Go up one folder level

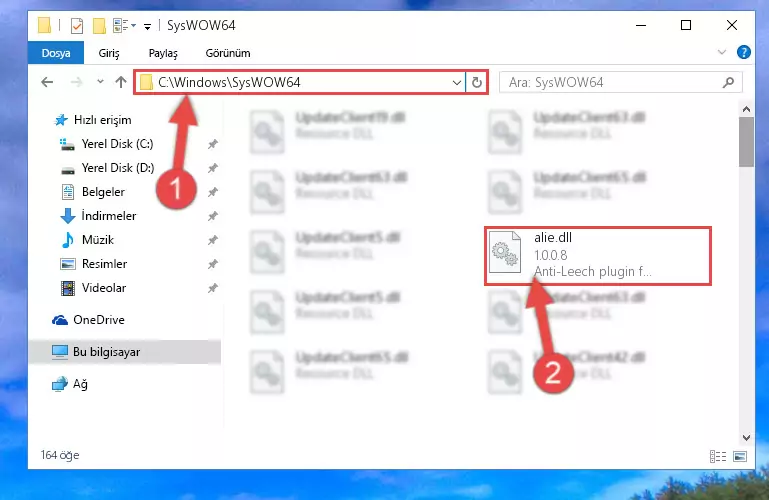121,82
